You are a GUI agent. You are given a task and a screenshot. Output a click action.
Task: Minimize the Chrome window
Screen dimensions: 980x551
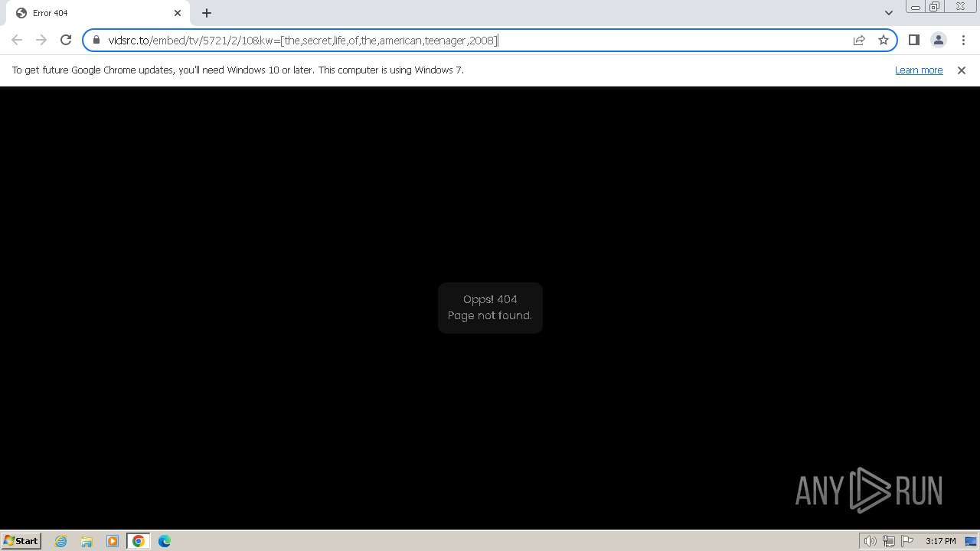click(x=916, y=7)
